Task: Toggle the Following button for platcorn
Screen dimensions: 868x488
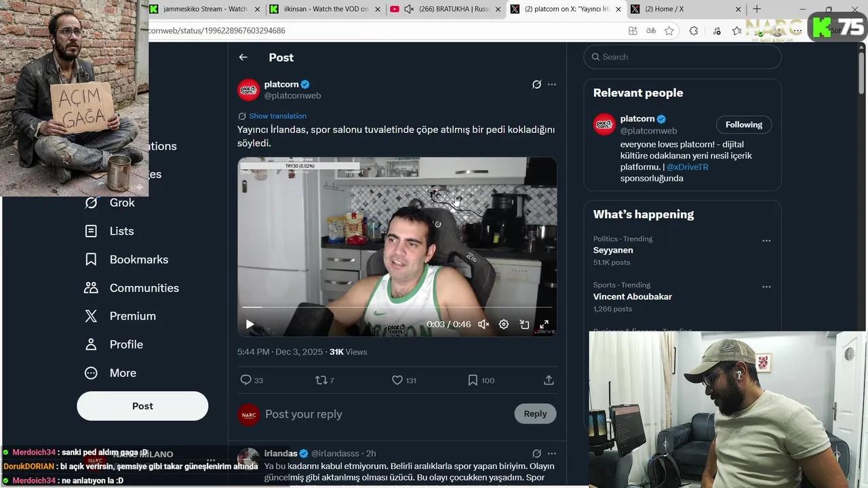Action: pyautogui.click(x=744, y=125)
